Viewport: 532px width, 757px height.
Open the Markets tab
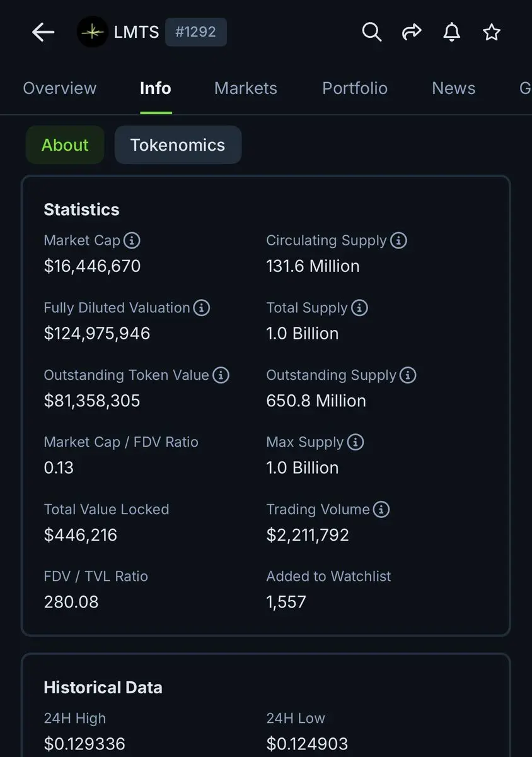(x=246, y=88)
